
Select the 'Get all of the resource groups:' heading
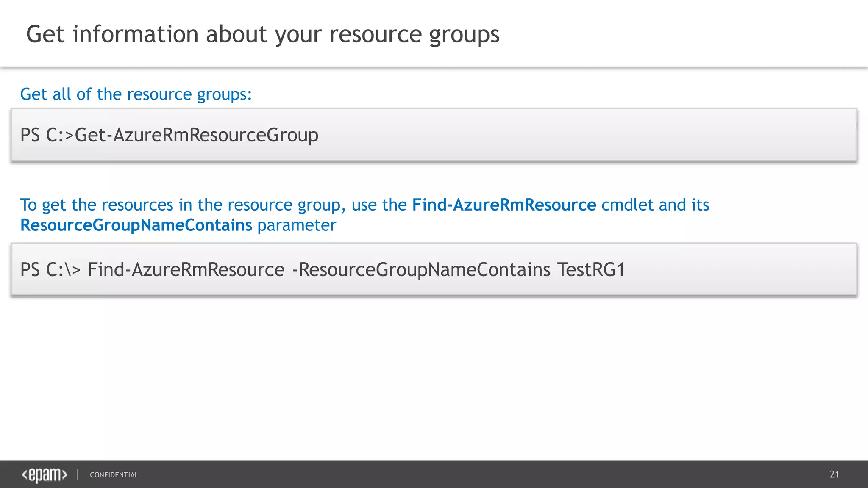tap(136, 94)
